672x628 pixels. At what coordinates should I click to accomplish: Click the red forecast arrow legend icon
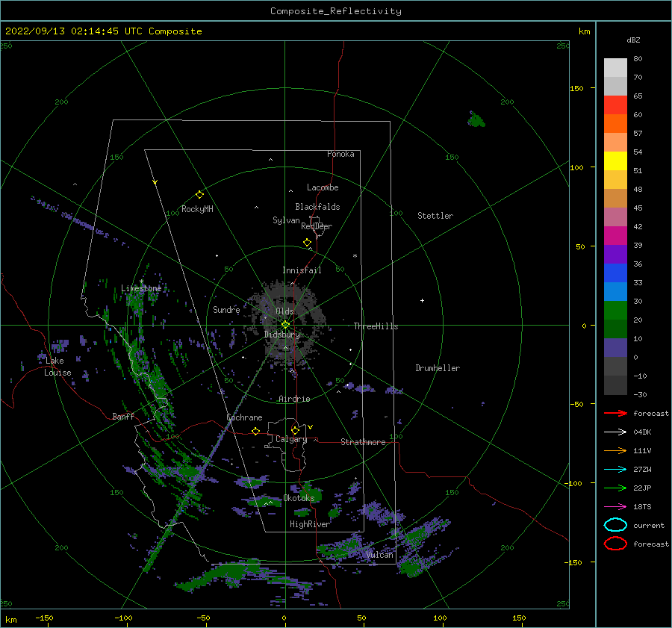tap(615, 413)
